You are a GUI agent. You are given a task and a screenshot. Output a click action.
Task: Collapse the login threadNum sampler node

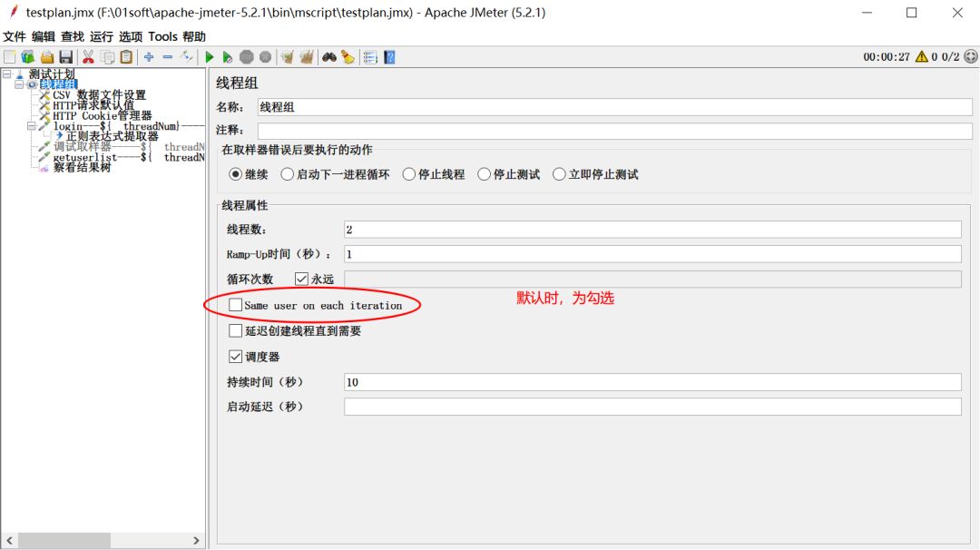click(30, 125)
